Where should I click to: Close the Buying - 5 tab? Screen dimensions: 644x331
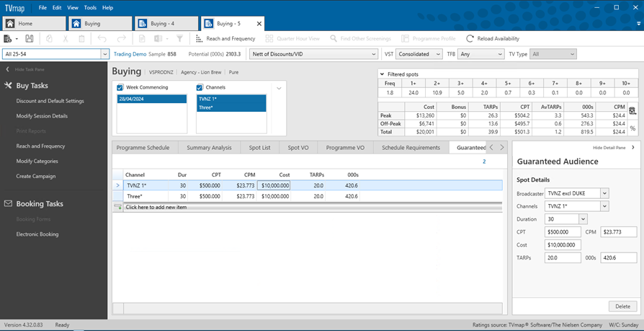tap(259, 24)
